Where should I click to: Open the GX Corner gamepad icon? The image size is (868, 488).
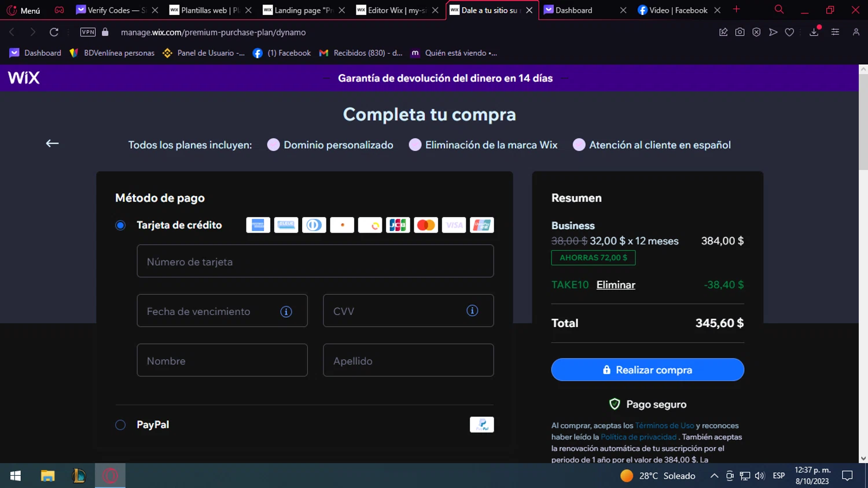(x=59, y=10)
